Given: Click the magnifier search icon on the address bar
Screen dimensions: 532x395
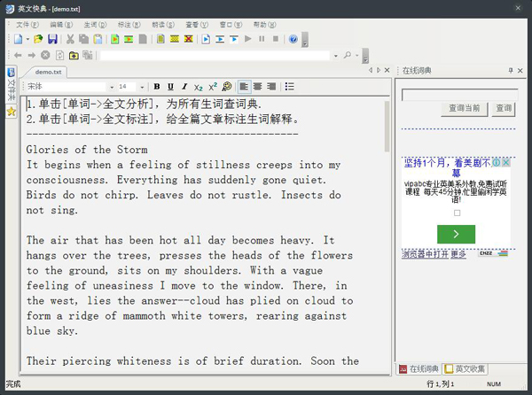Looking at the screenshot, I should 347,55.
